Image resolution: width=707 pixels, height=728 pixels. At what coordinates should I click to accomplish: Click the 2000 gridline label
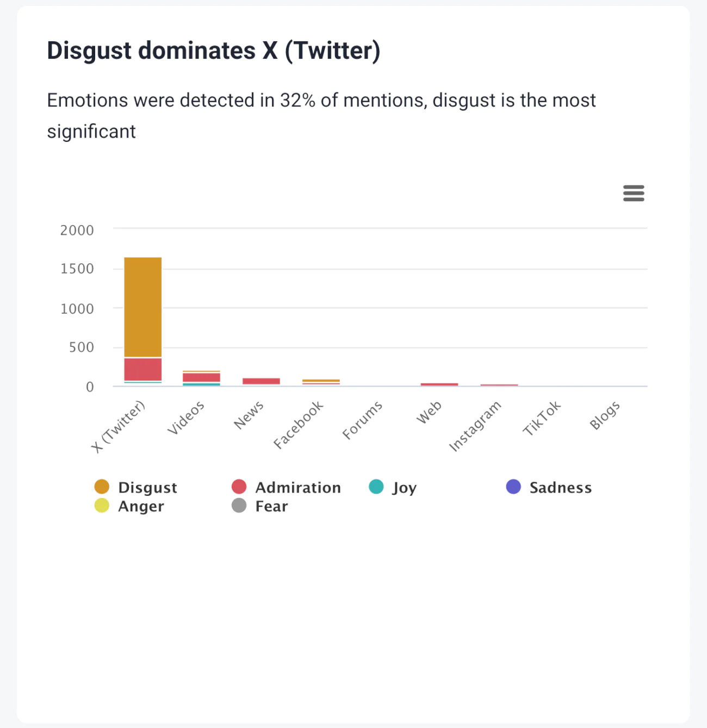77,231
